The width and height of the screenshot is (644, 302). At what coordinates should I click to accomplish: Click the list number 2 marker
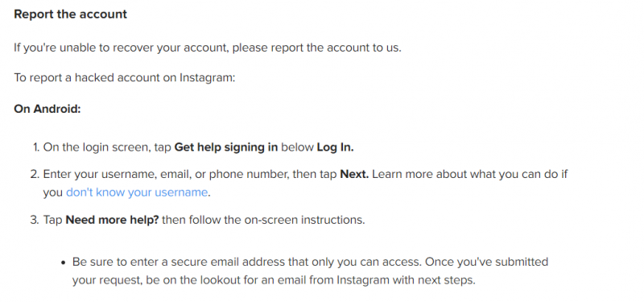35,174
